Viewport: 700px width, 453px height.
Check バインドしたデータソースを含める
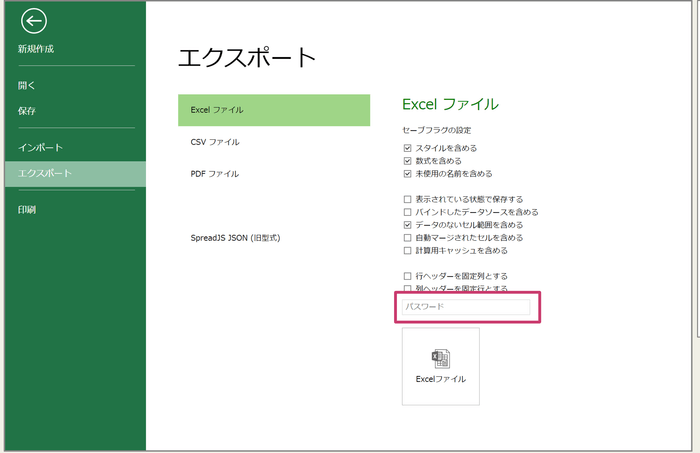pyautogui.click(x=407, y=212)
